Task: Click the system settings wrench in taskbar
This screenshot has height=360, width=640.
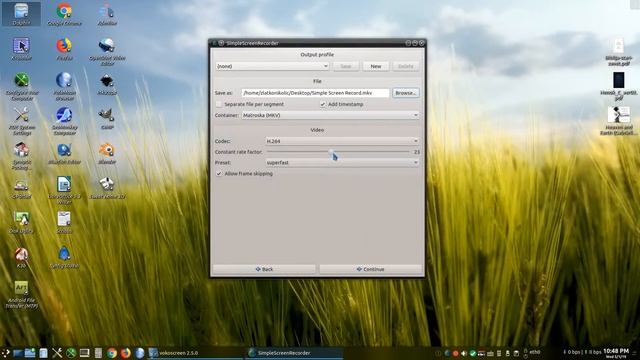Action: 57,353
